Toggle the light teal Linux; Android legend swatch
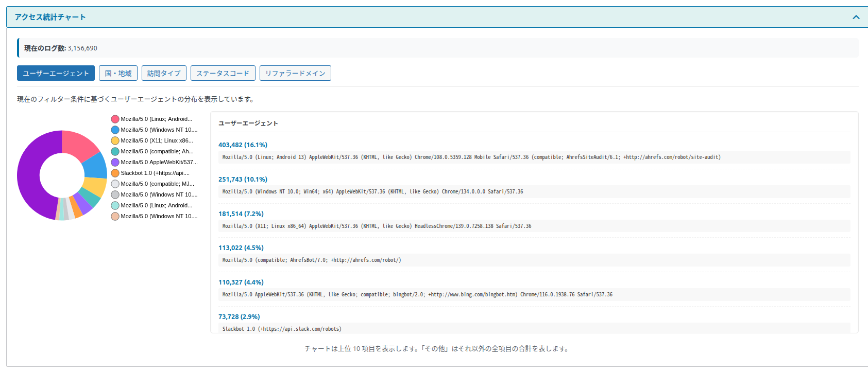The image size is (868, 373). [x=115, y=205]
